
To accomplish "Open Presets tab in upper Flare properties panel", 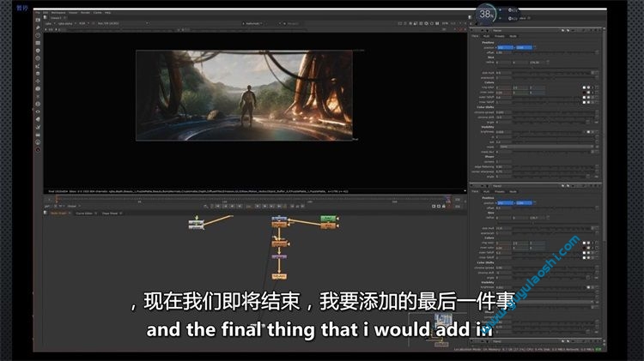I will tap(500, 36).
